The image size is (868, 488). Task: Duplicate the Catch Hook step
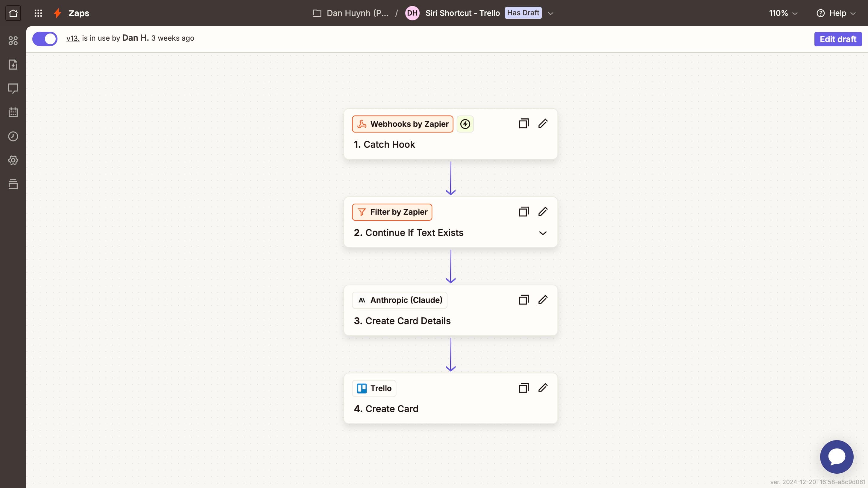coord(523,123)
